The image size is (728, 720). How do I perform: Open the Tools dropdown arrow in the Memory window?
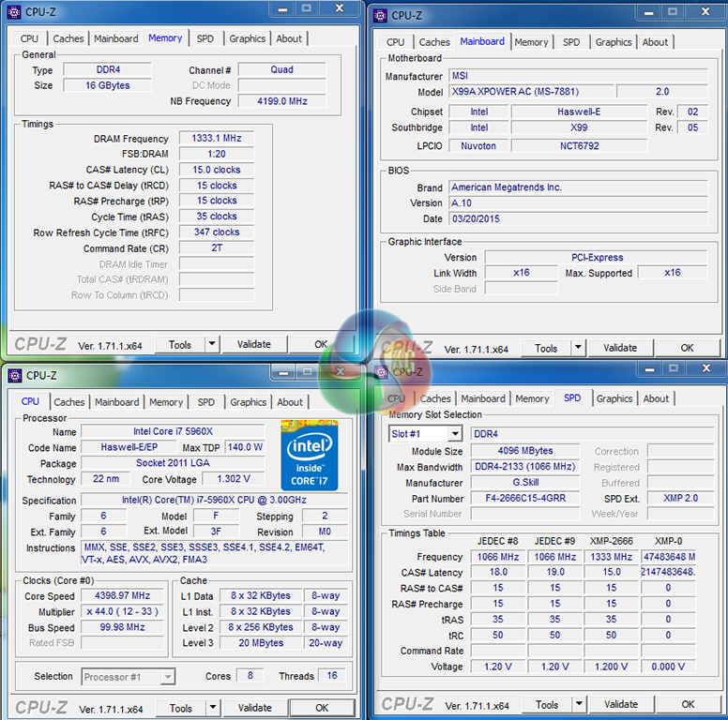[x=211, y=344]
